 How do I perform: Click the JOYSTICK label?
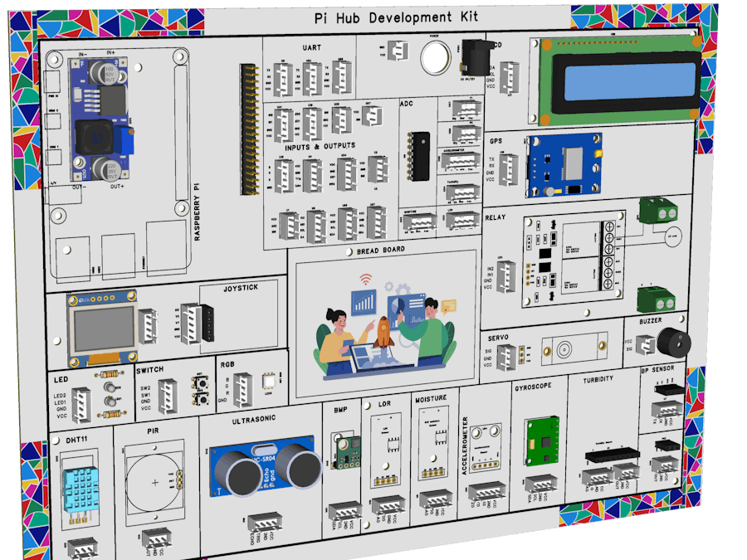pos(241,288)
